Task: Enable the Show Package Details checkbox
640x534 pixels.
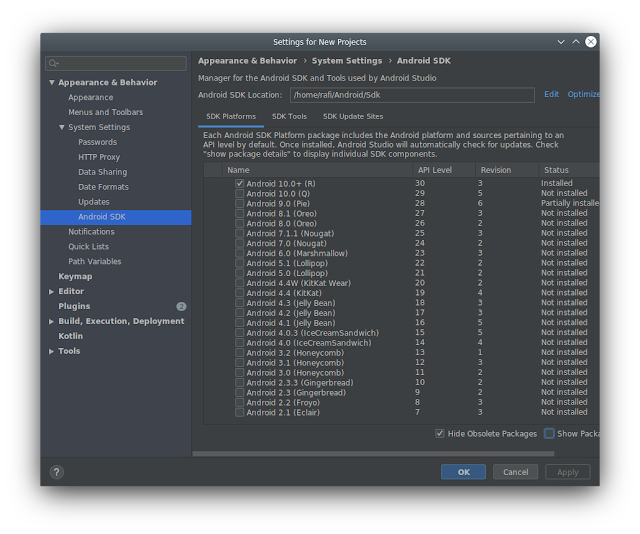Action: pos(549,434)
